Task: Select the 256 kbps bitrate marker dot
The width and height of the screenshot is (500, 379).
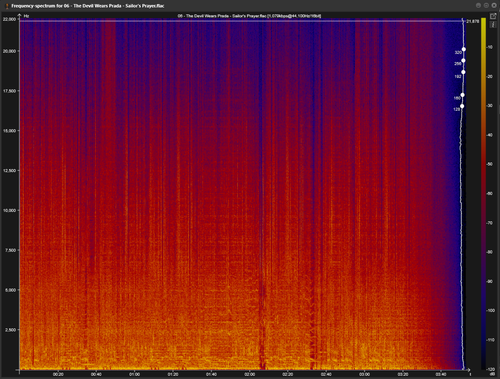Action: [x=463, y=61]
